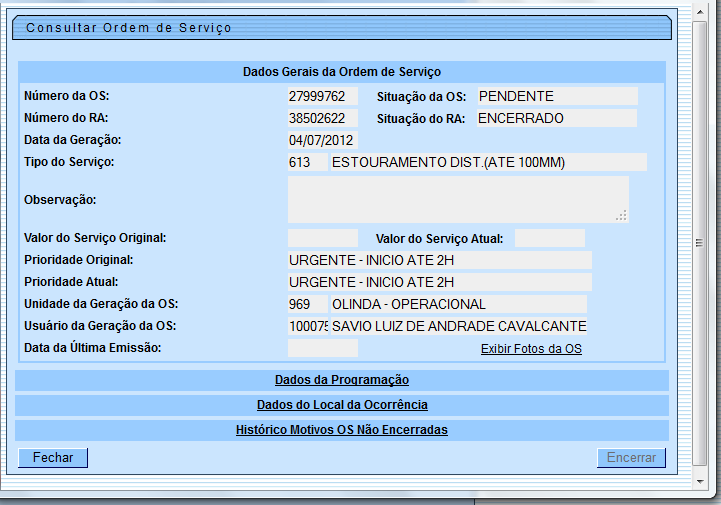Viewport: 721px width, 505px height.
Task: Click the Número da OS field
Action: [x=322, y=96]
